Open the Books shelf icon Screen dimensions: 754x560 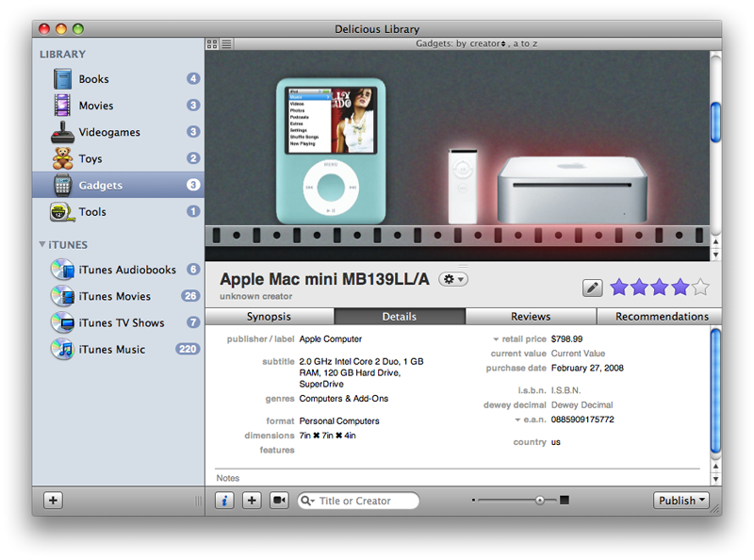pos(62,79)
